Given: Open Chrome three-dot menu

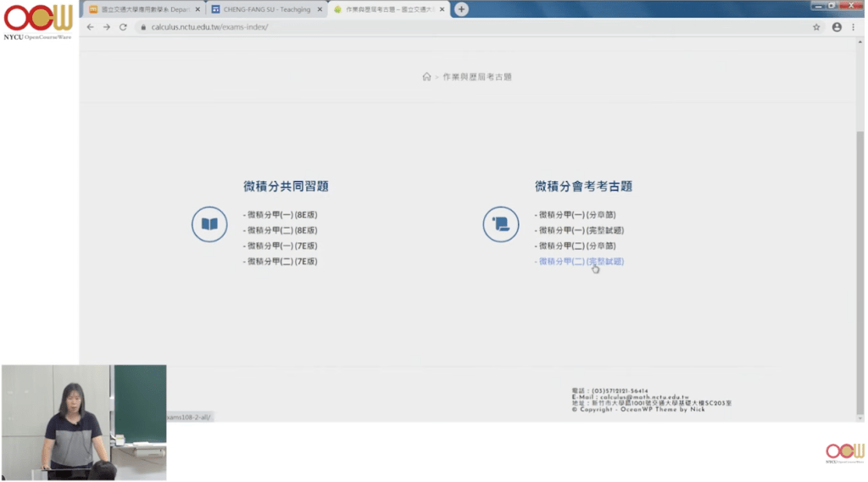Looking at the screenshot, I should click(854, 27).
